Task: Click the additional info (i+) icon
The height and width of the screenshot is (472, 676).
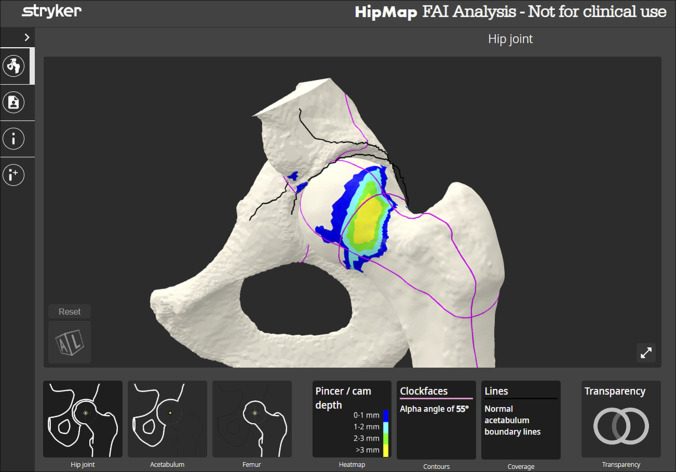Action: [x=14, y=175]
